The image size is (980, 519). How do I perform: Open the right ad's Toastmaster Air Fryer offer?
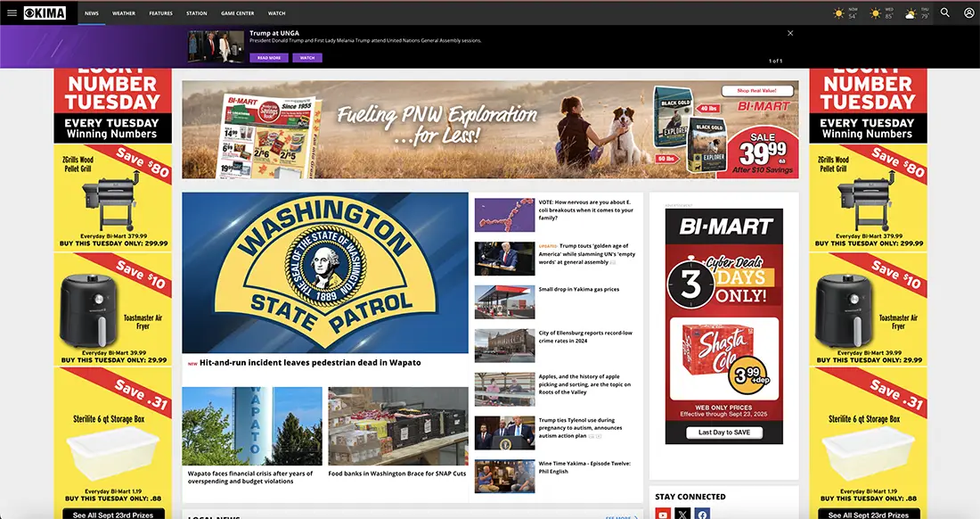pyautogui.click(x=869, y=309)
